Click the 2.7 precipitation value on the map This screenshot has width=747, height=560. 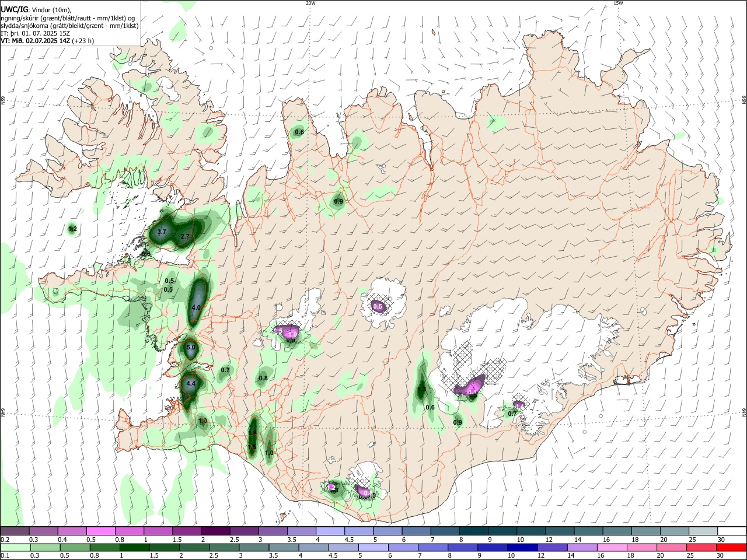coord(185,236)
